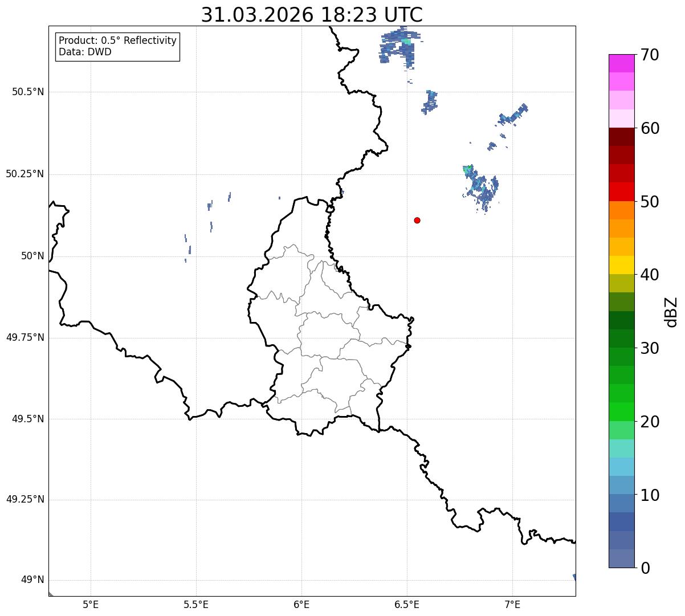Viewport: 685px width, 616px height.
Task: Click the 50°N latitude label
Action: point(32,256)
